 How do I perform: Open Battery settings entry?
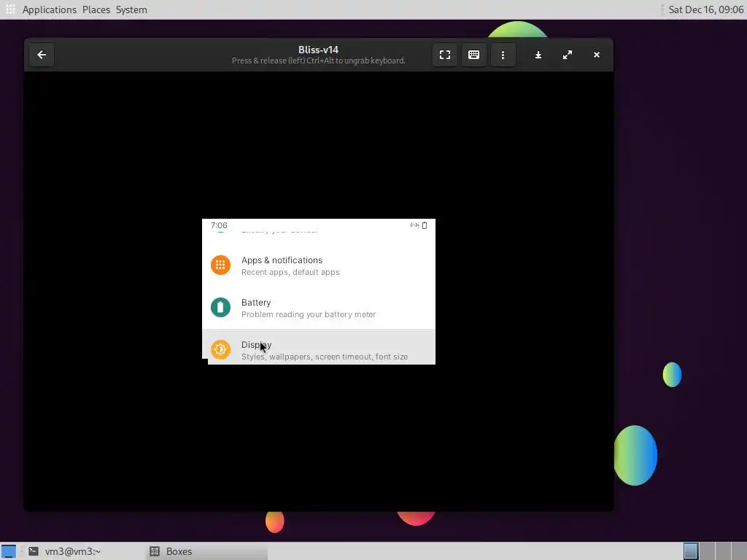click(x=319, y=308)
